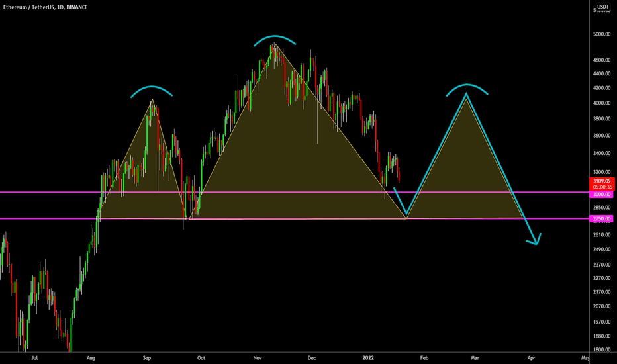Select the 2170.00 price axis label
Viewport: 617px width, 364px height.
[602, 292]
